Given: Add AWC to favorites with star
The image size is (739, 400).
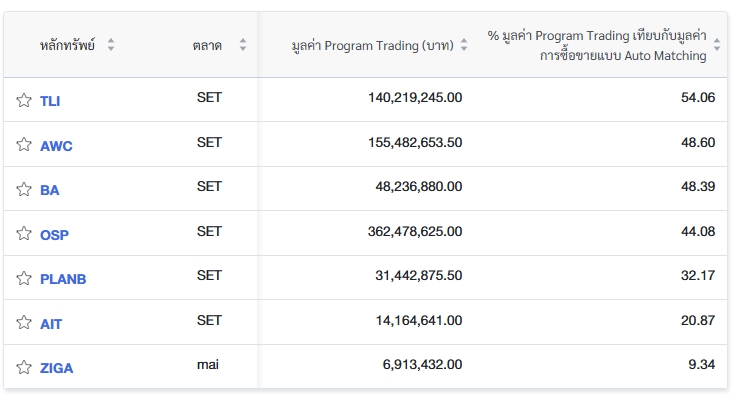Looking at the screenshot, I should pos(24,145).
